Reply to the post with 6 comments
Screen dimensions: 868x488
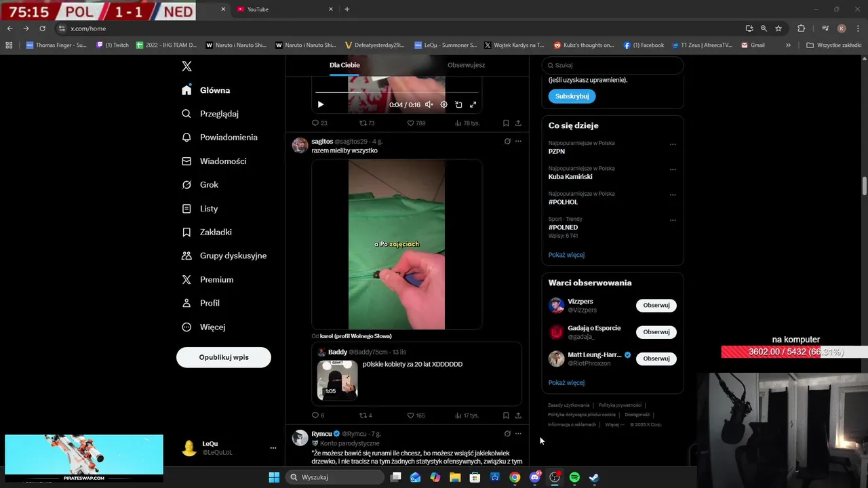tap(318, 415)
